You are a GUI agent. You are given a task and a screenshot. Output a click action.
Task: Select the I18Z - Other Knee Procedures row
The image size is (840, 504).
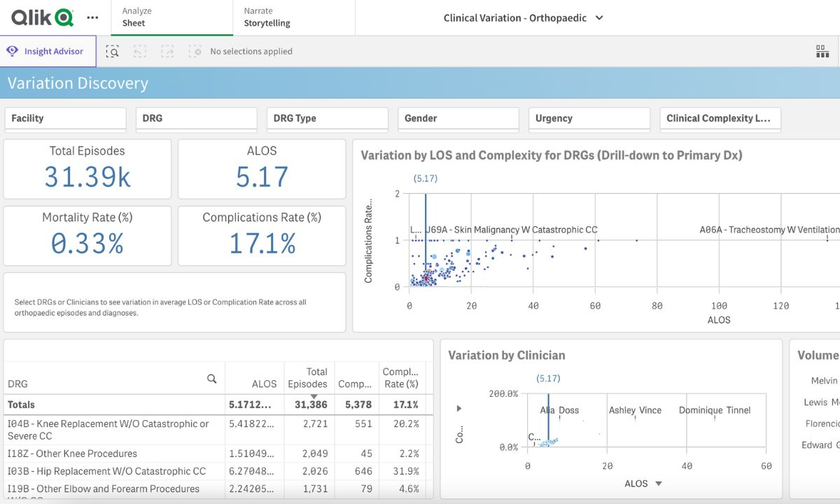pyautogui.click(x=72, y=454)
